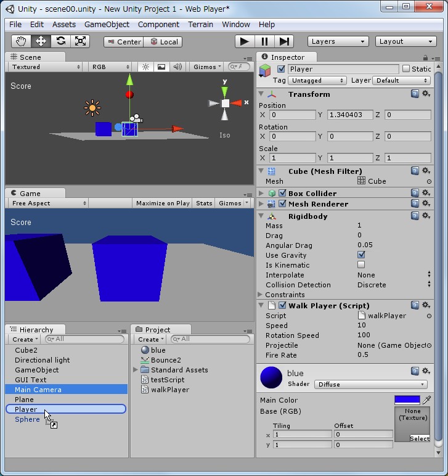Expand the Standard Assets folder
The image size is (448, 476).
pos(136,370)
